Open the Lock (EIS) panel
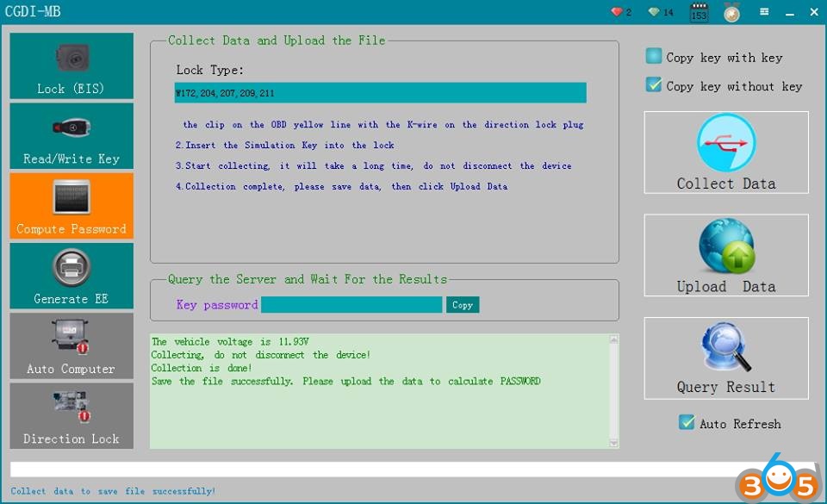Image resolution: width=827 pixels, height=504 pixels. pyautogui.click(x=72, y=66)
